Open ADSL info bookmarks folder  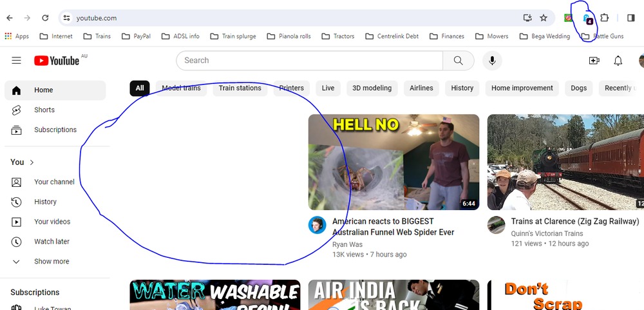[x=180, y=36]
